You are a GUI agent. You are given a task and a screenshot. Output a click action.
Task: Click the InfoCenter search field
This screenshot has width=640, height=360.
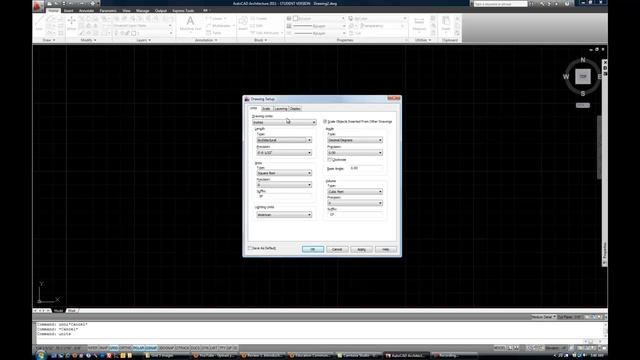tap(500, 4)
